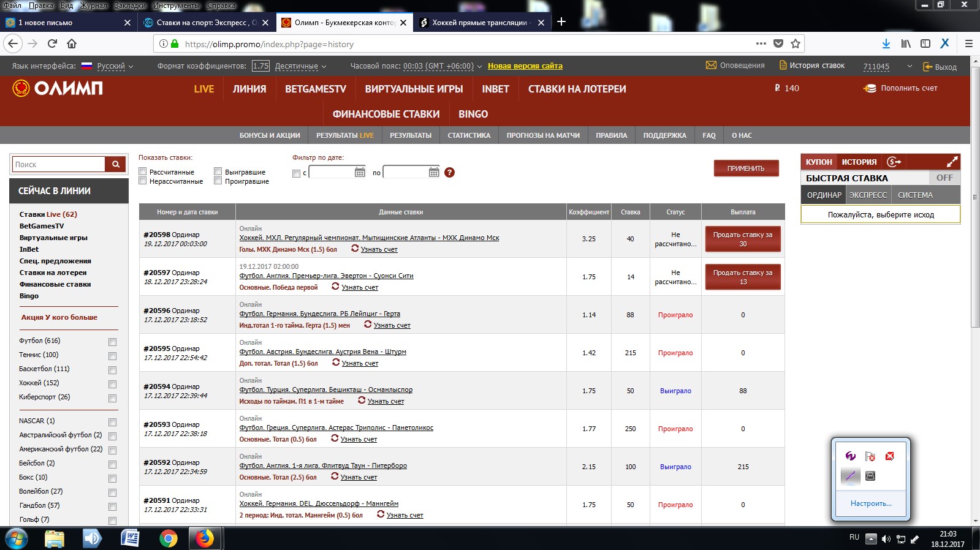Click the Olimp logo
980x550 pixels.
[x=58, y=88]
